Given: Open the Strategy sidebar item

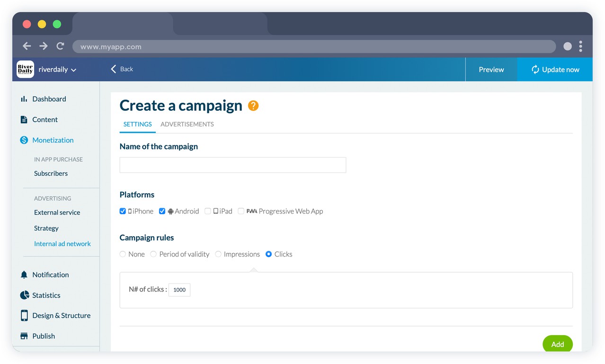Looking at the screenshot, I should point(46,228).
